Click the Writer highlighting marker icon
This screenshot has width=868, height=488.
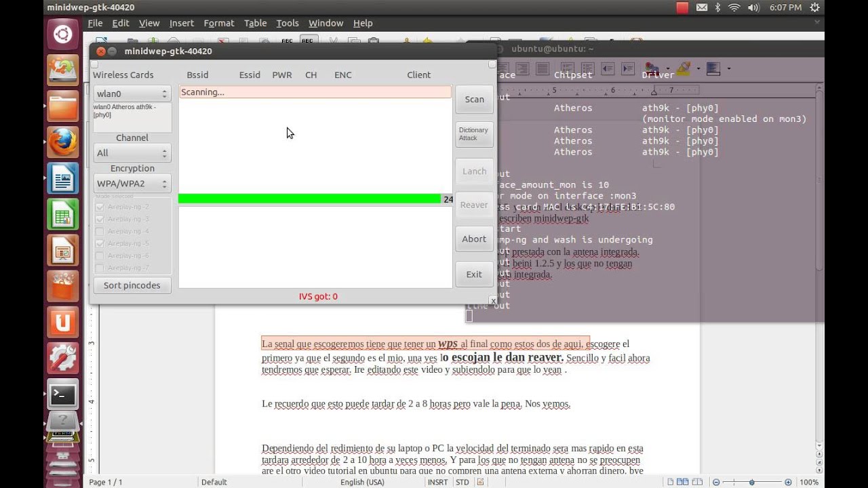(x=682, y=68)
